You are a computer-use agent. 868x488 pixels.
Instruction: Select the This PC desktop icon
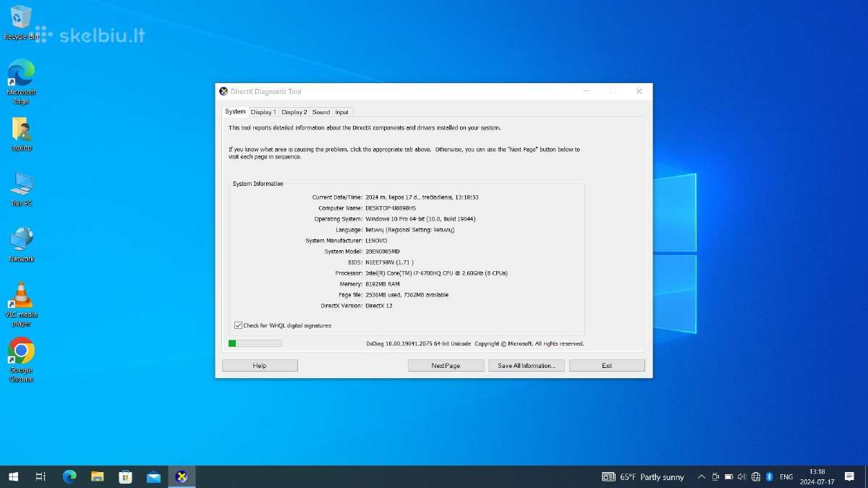coord(21,189)
